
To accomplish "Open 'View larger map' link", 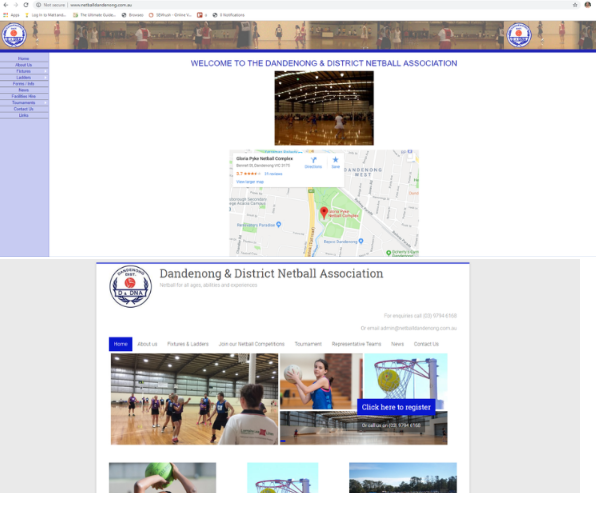I will (250, 182).
